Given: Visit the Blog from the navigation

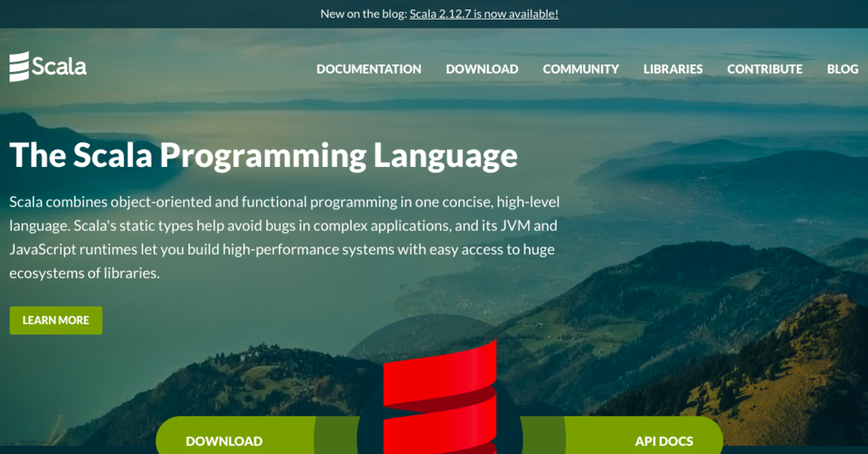Looking at the screenshot, I should tap(843, 69).
